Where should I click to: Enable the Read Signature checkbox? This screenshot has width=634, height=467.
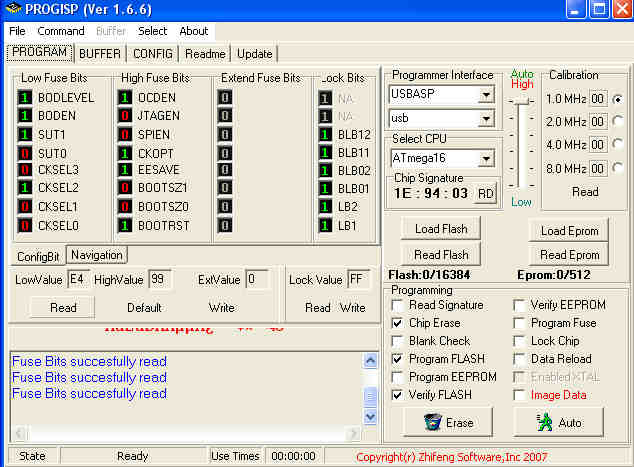[x=398, y=305]
